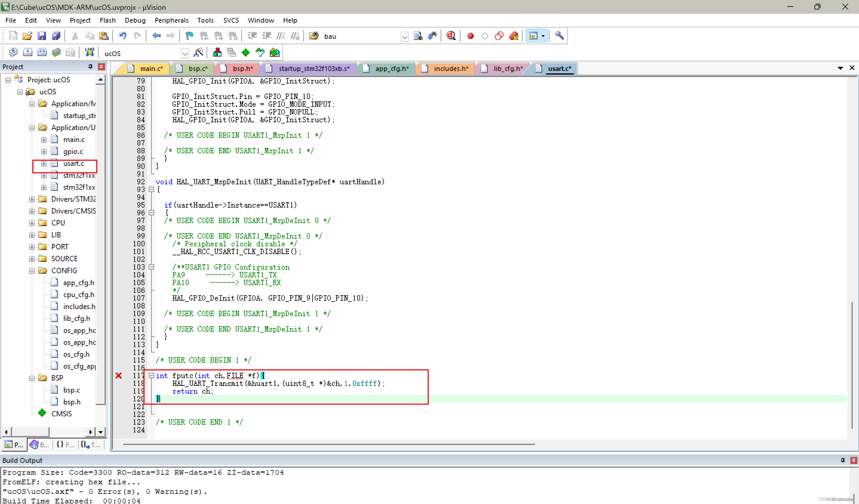The width and height of the screenshot is (859, 504).
Task: Open Find in Files with the binoculars icon
Action: [x=418, y=36]
